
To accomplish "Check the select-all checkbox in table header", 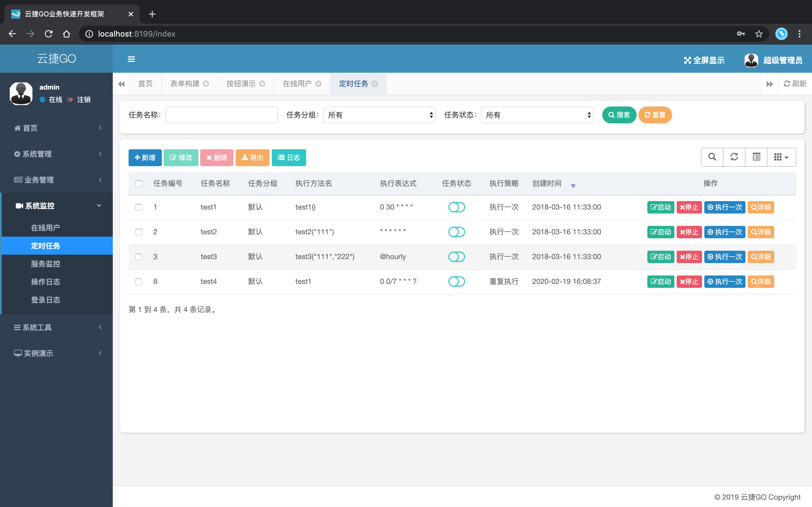I will (x=139, y=184).
